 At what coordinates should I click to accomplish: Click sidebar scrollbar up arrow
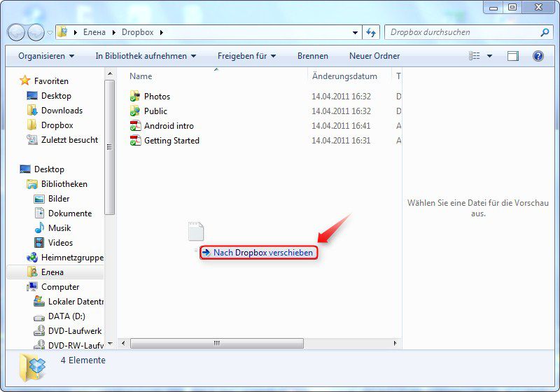(x=110, y=74)
